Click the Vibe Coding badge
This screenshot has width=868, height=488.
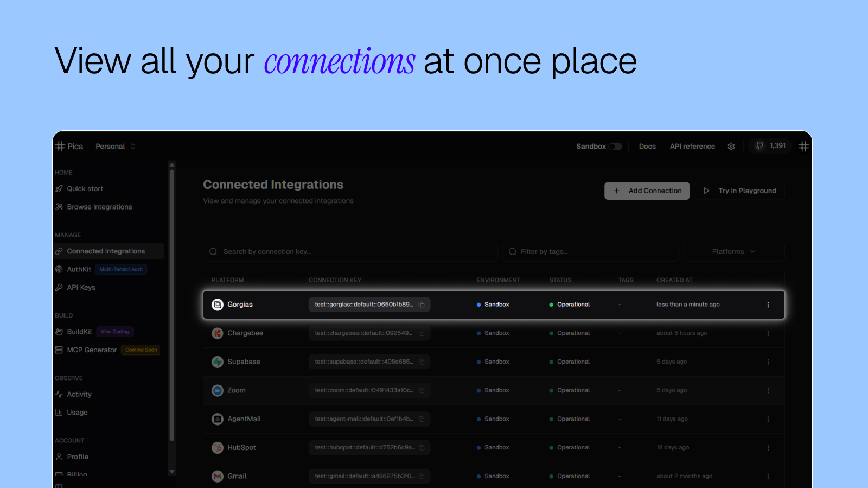tap(115, 332)
